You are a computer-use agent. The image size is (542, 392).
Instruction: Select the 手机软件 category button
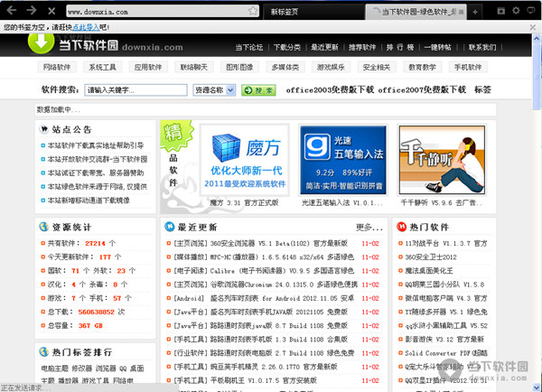(x=468, y=67)
